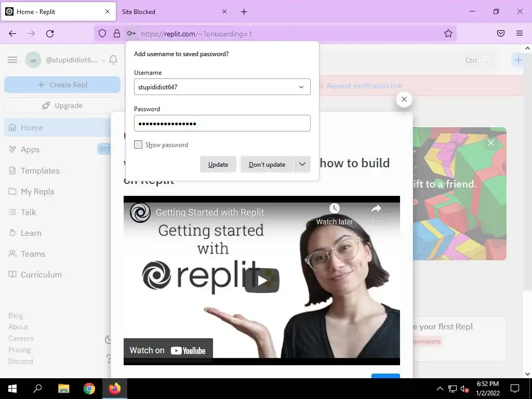The image size is (532, 399).
Task: Click the key saved-password icon
Action: pos(131,33)
